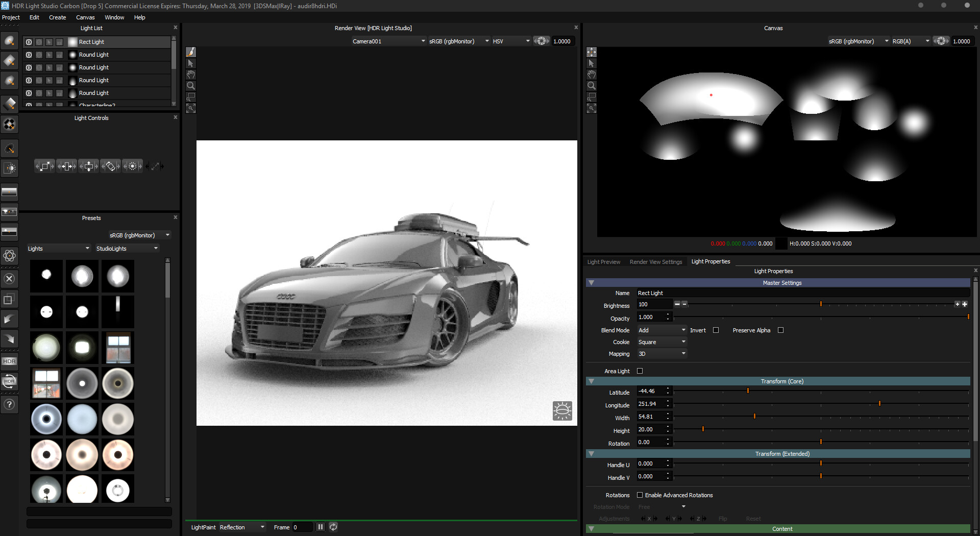Choose the zoom magnifier tool in Render View
Image resolution: width=980 pixels, height=536 pixels.
click(191, 86)
